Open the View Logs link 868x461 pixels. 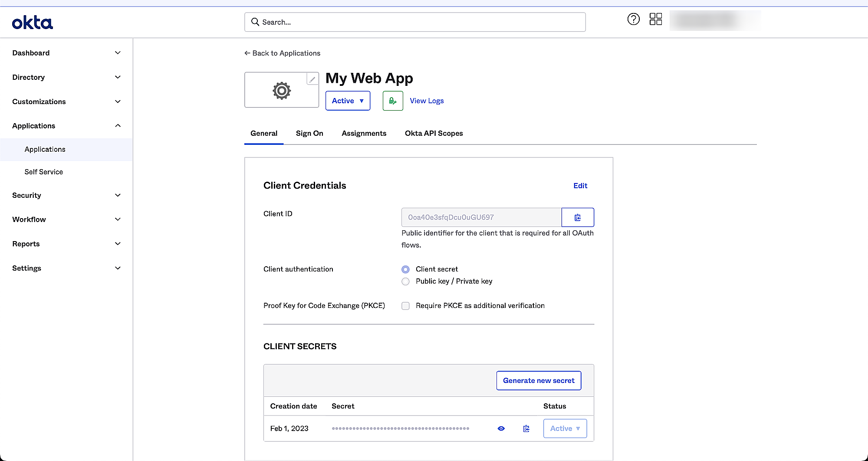(427, 101)
